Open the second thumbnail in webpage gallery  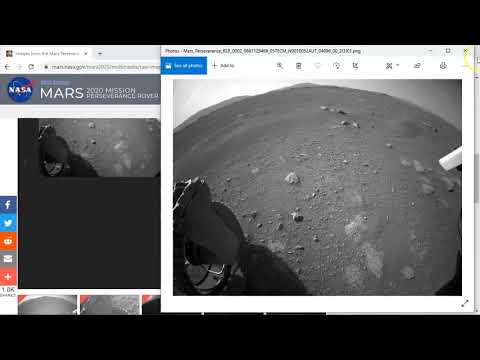110,305
